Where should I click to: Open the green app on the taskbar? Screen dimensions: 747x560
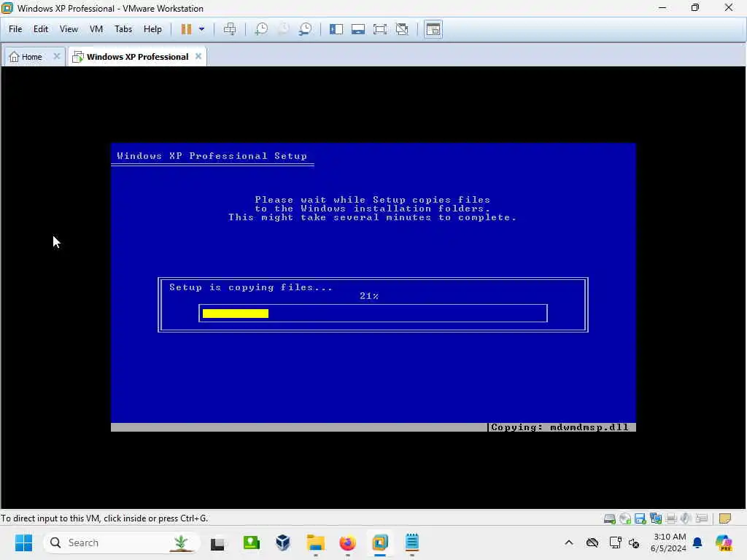pos(251,542)
